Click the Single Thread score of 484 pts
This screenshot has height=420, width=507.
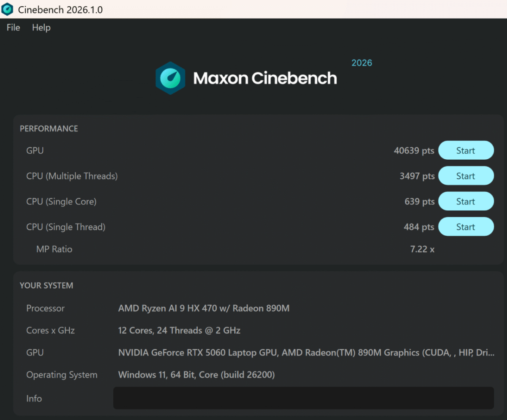tap(419, 227)
